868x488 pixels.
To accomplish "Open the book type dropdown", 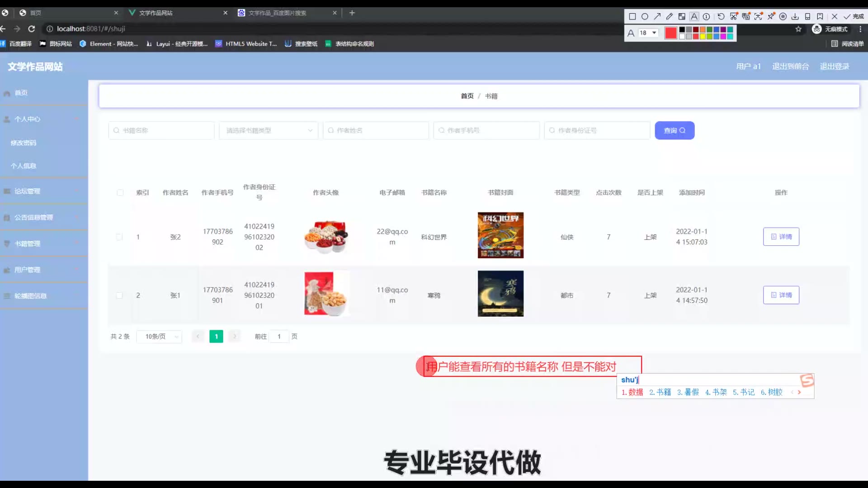I will click(269, 131).
